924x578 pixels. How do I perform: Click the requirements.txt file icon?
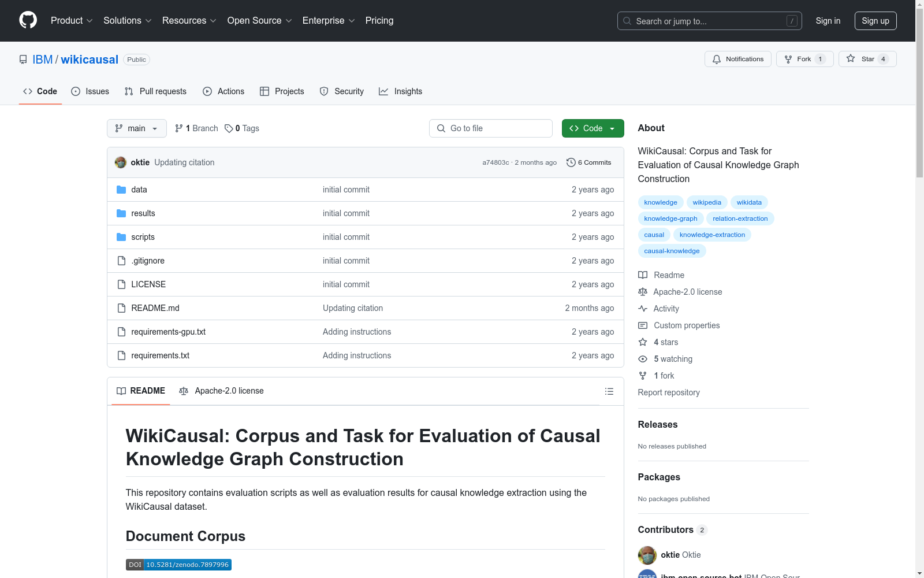pyautogui.click(x=121, y=355)
